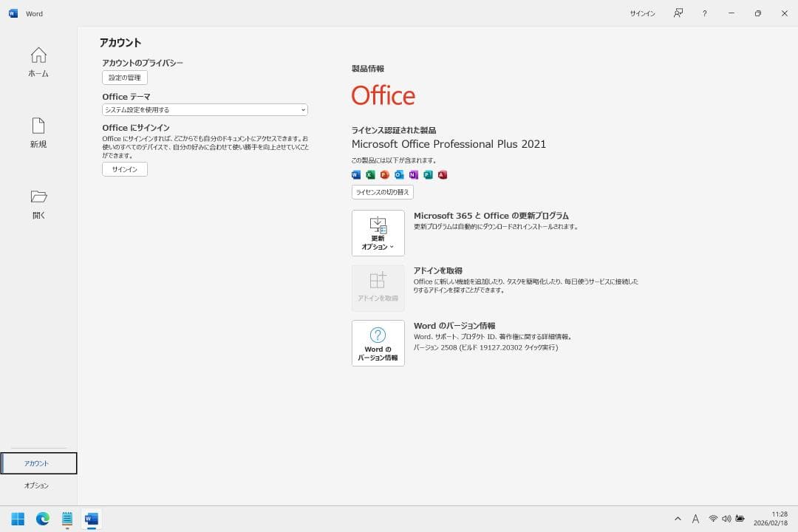Click the Access product icon

pyautogui.click(x=443, y=174)
